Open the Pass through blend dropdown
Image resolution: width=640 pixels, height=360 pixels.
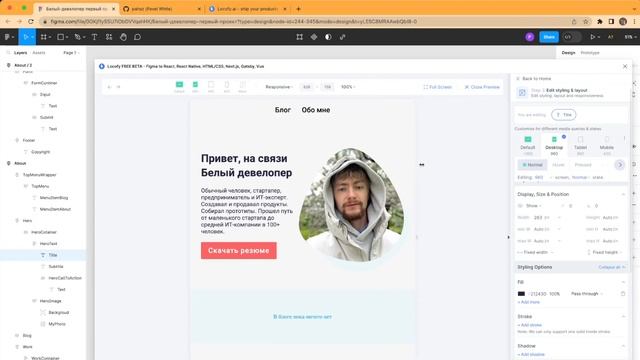pyautogui.click(x=587, y=294)
